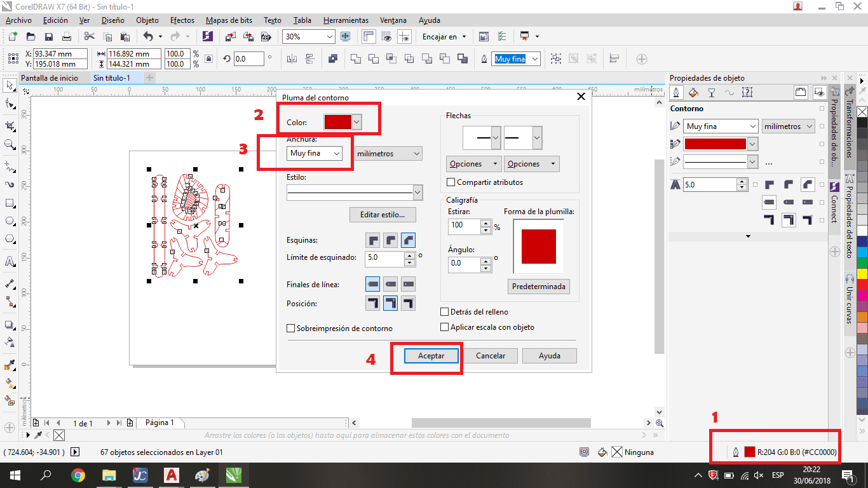This screenshot has width=868, height=488.
Task: Click the Save diskette icon
Action: (48, 37)
